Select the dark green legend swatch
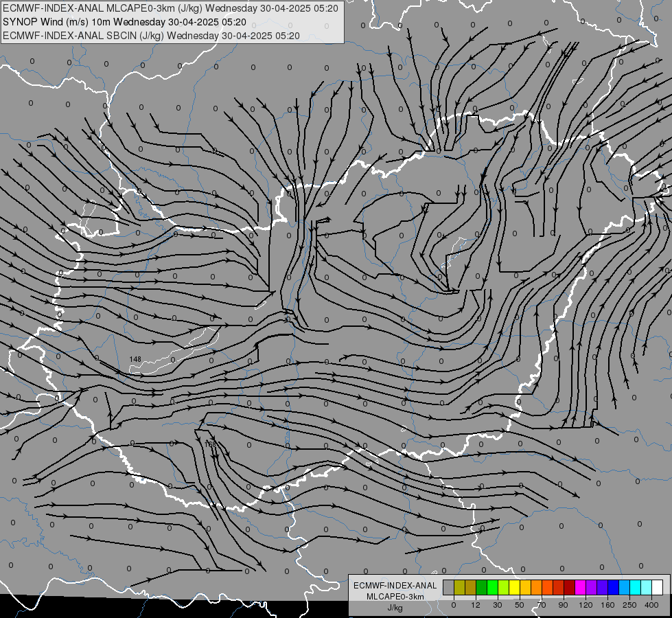The height and width of the screenshot is (618, 672). point(482,587)
